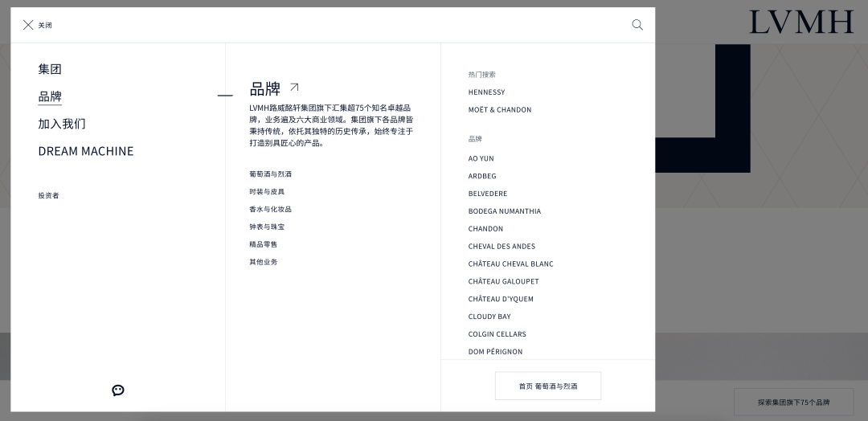Select 加入我们 in the main menu
The height and width of the screenshot is (421, 868).
tap(62, 124)
